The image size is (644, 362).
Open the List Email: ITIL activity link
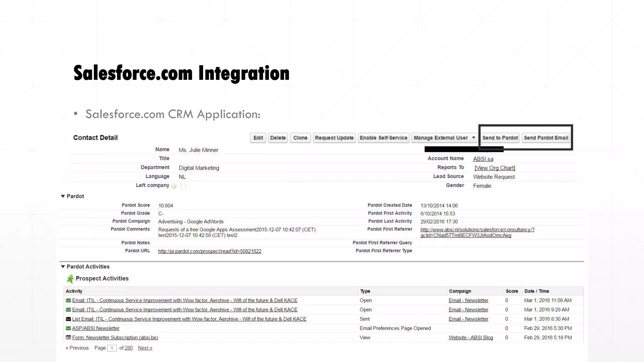(189, 319)
